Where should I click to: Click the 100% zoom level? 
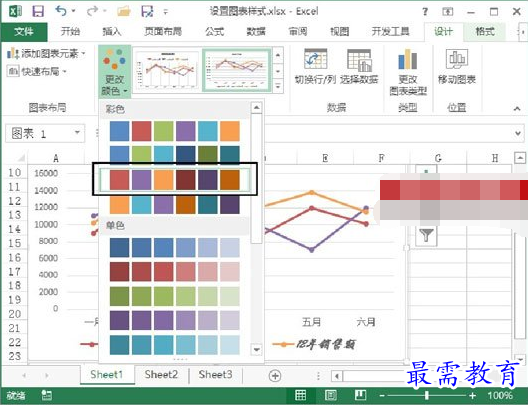click(500, 396)
